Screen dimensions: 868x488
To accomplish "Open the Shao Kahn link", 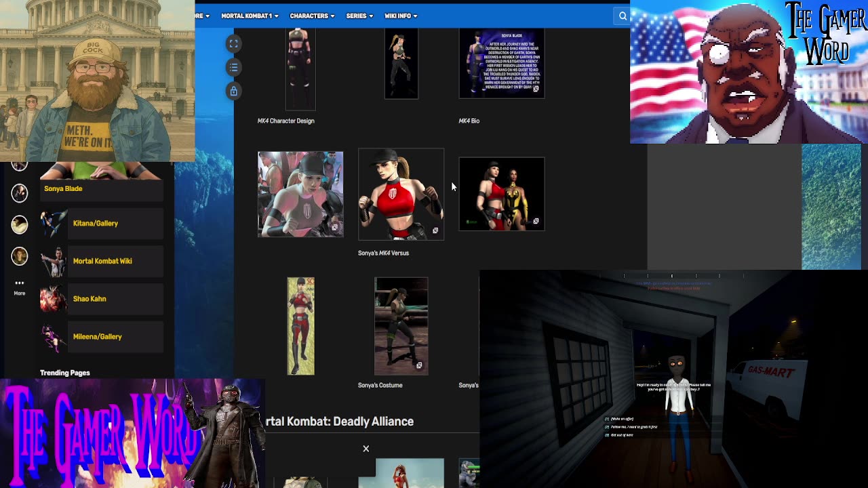I will 90,299.
